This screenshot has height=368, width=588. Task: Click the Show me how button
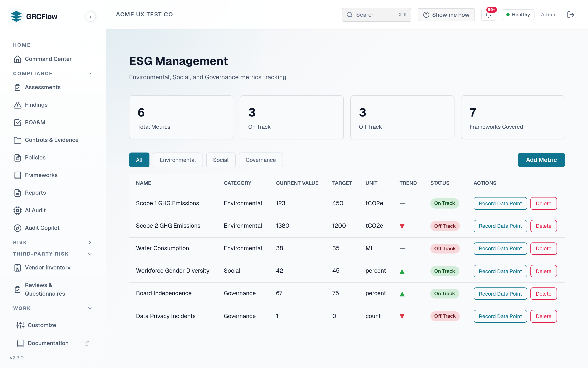click(x=446, y=15)
